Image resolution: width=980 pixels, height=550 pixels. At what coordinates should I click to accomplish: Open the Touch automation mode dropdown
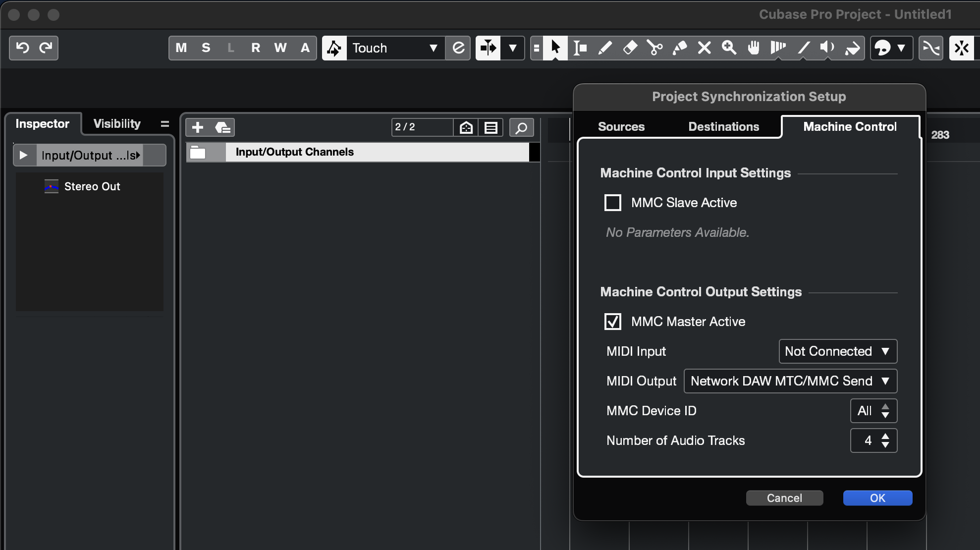click(x=395, y=48)
